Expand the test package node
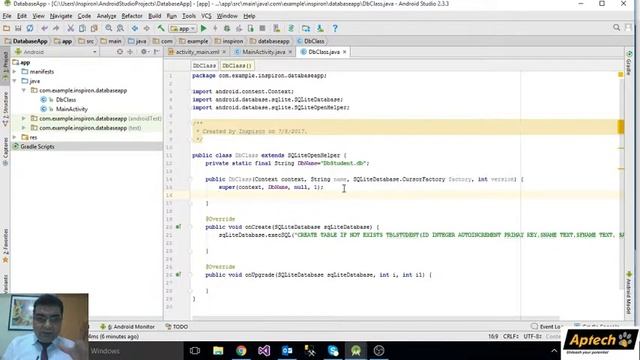The image size is (640, 360). coord(24,128)
